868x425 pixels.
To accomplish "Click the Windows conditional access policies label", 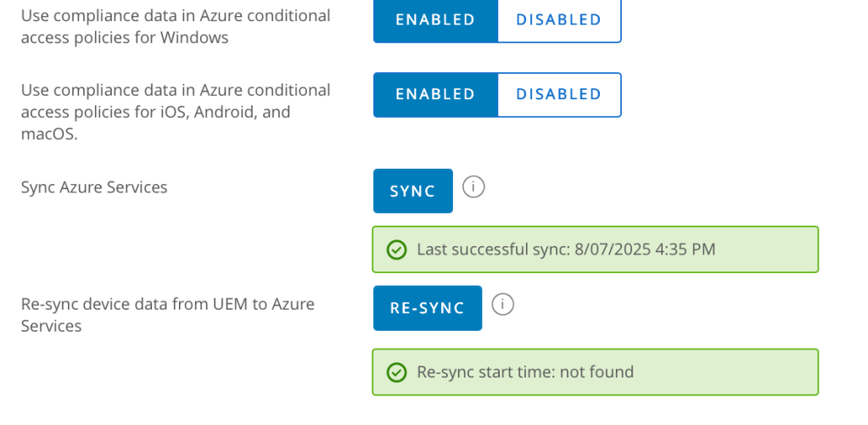I will click(175, 26).
